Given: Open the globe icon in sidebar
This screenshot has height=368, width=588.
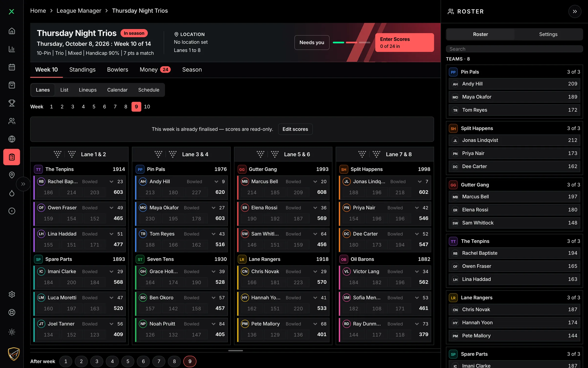Looking at the screenshot, I should (x=12, y=139).
